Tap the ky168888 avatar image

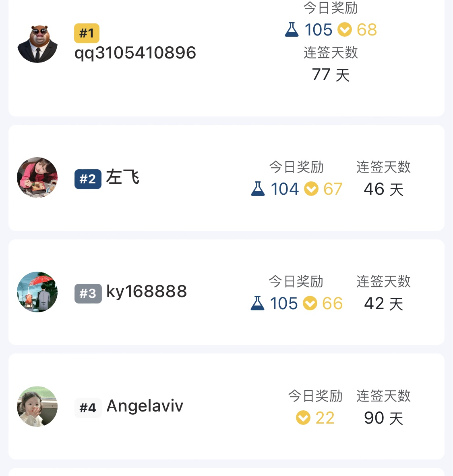[37, 292]
